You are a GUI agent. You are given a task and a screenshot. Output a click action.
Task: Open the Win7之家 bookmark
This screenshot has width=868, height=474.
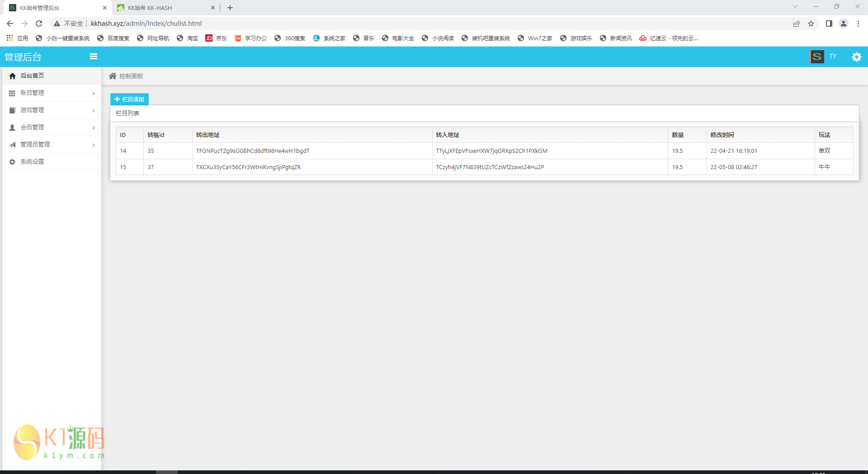pos(535,38)
